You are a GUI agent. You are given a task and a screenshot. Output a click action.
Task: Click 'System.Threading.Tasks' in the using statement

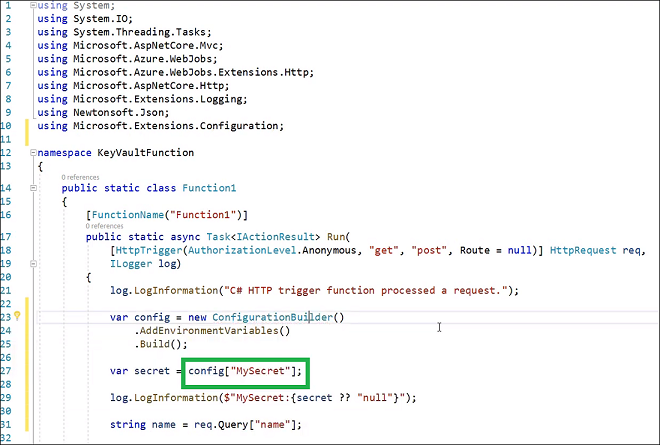[139, 32]
